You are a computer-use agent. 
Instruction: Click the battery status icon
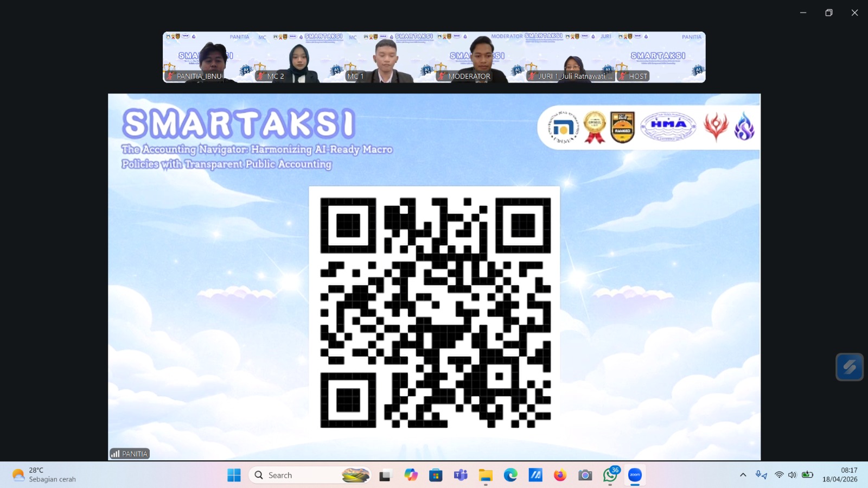[x=807, y=475]
